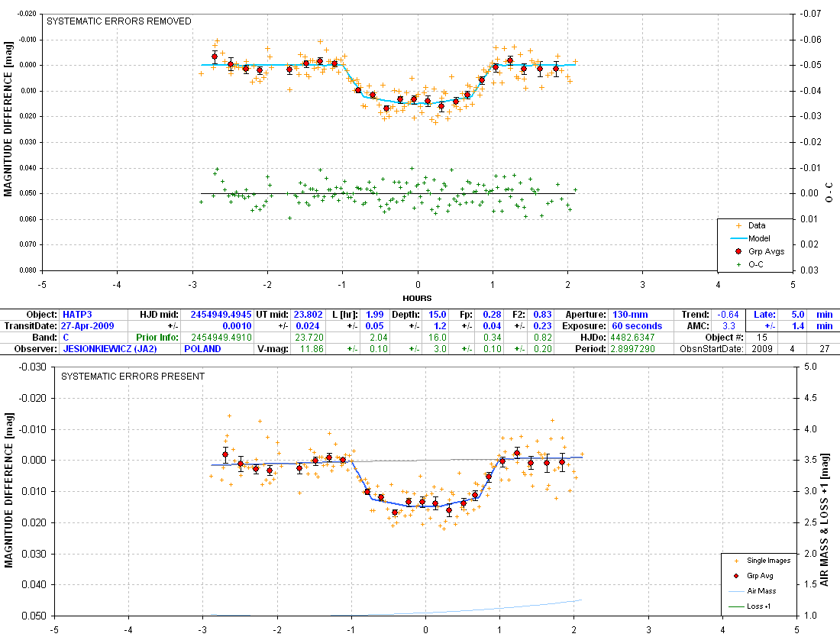The image size is (840, 637).
Task: Click the AMC value '3.3'
Action: coord(729,325)
